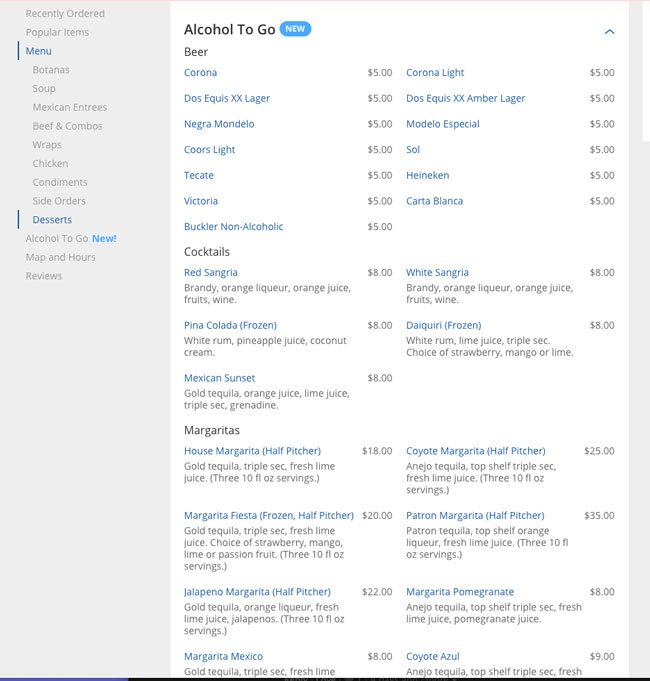
Task: Select House Margarita (Half Pitcher)
Action: click(252, 451)
